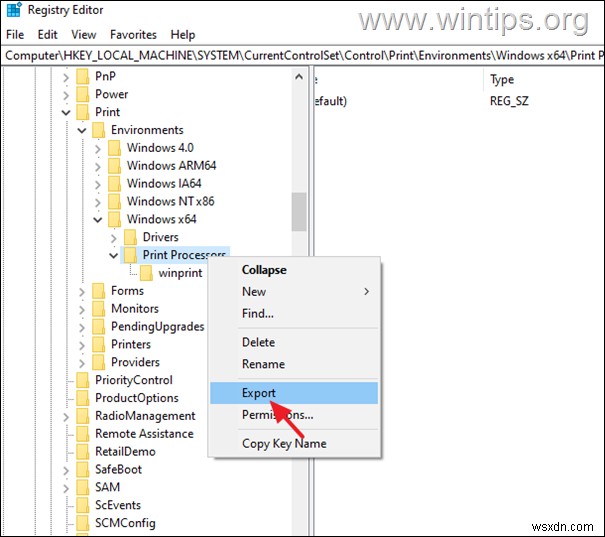Screen dimensions: 605x537
Task: Click the winprint folder icon
Action: (x=146, y=273)
